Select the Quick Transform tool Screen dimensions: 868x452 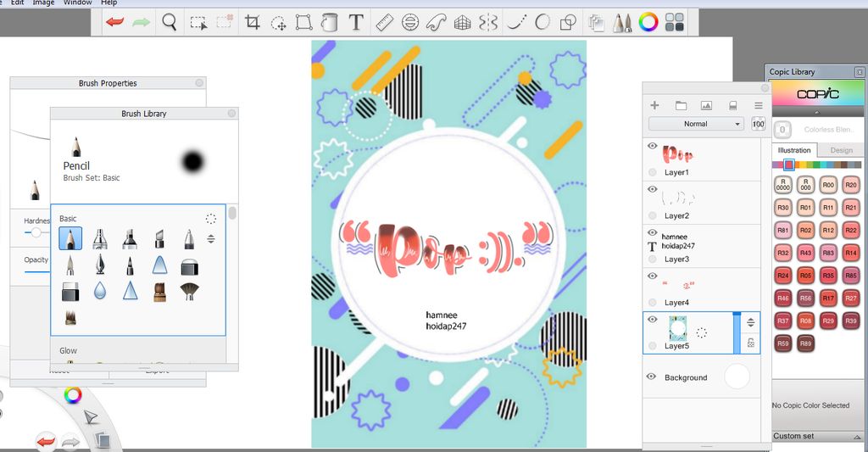pos(278,23)
